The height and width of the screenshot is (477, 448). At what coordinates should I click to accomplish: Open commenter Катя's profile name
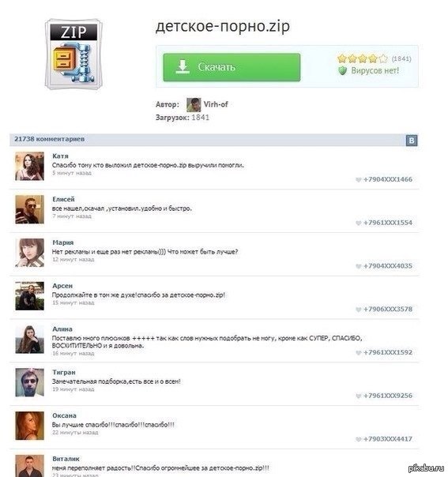tap(60, 156)
